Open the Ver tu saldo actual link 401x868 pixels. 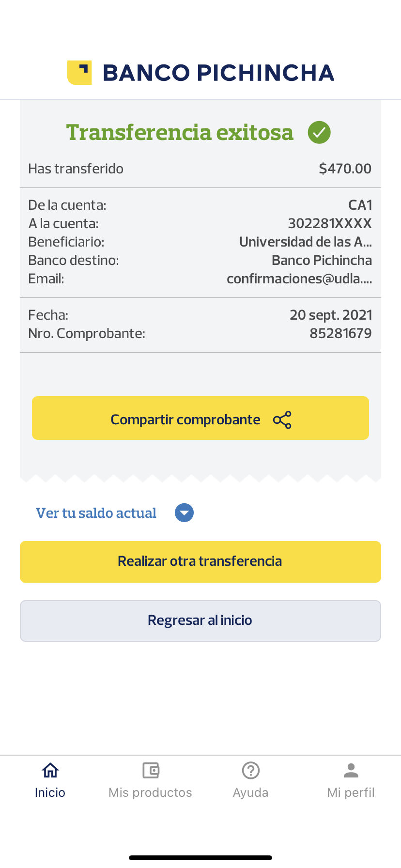(96, 513)
